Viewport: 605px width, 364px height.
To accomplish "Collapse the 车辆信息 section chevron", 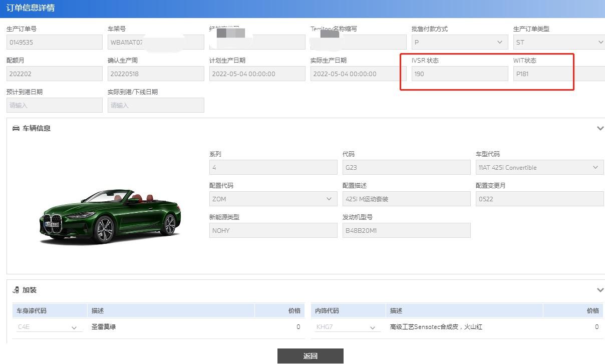I will (x=600, y=128).
